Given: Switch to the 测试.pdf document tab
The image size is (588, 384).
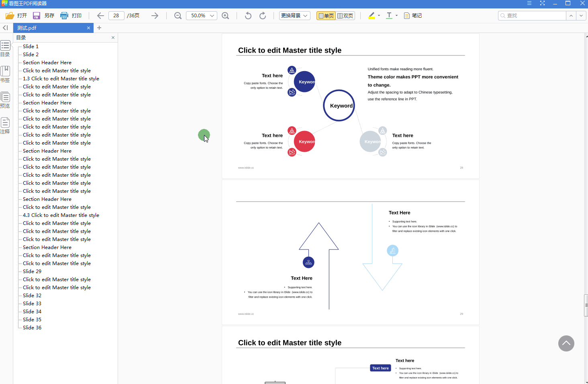Looking at the screenshot, I should pyautogui.click(x=53, y=28).
